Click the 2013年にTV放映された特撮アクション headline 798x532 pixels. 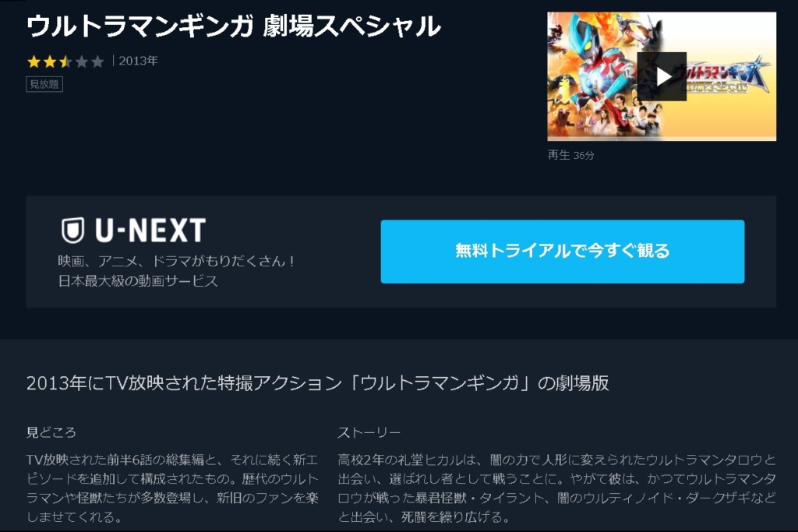[318, 383]
